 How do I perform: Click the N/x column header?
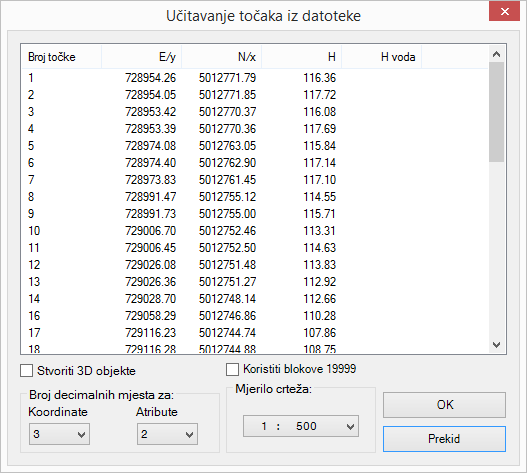(221, 57)
